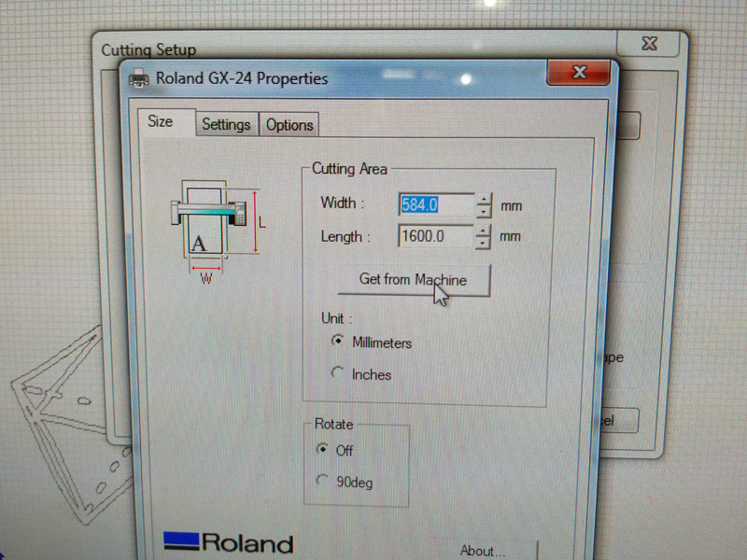
Task: Click the printer icon in Roland GX-24 title bar
Action: pos(138,78)
